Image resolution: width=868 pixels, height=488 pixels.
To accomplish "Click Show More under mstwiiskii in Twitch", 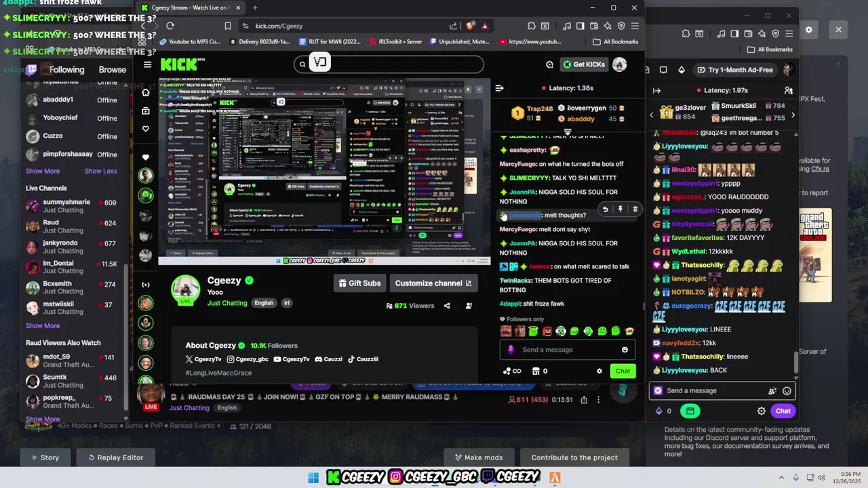I will coord(43,325).
